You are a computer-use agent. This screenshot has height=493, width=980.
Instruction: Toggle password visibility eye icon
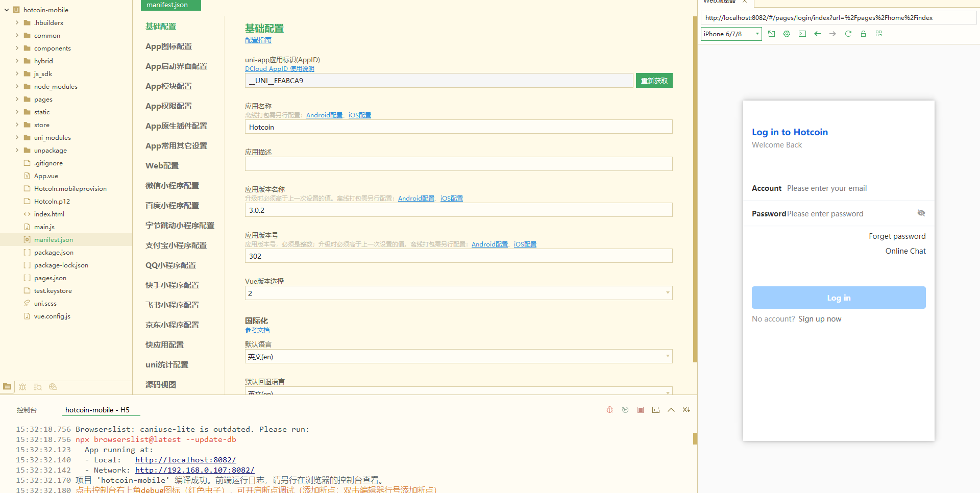(921, 213)
